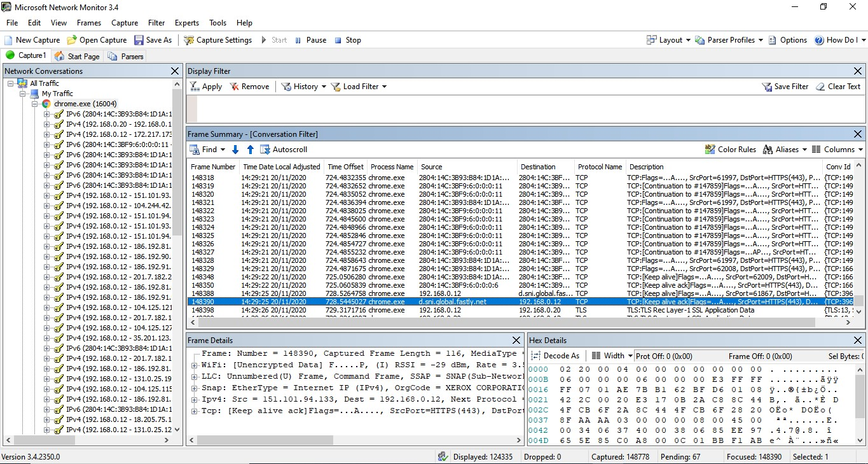This screenshot has width=868, height=464.
Task: Open the Experts menu
Action: coord(187,22)
